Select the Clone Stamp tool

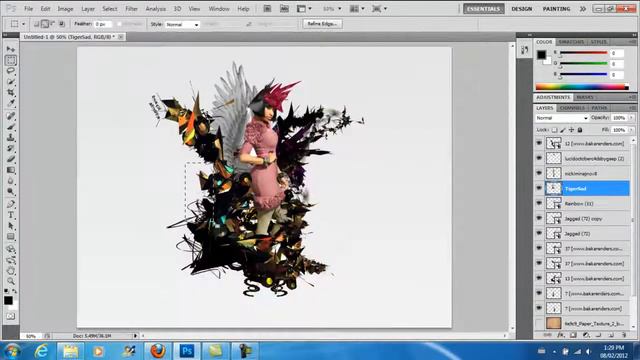11,138
